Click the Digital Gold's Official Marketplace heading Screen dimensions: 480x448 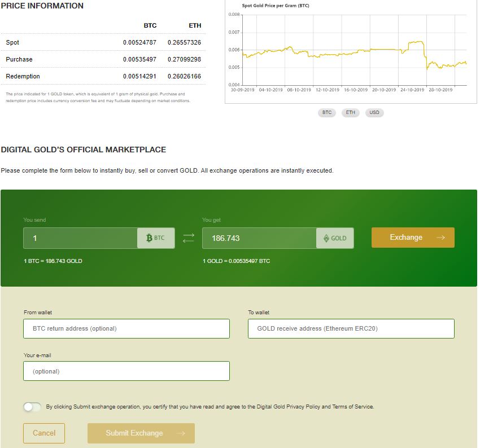(83, 150)
